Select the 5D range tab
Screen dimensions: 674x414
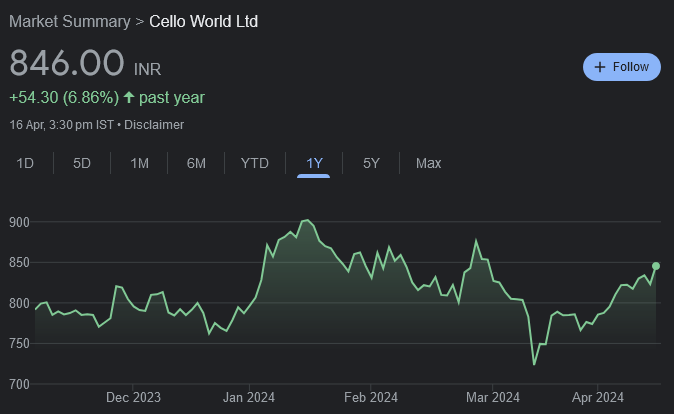pyautogui.click(x=82, y=163)
